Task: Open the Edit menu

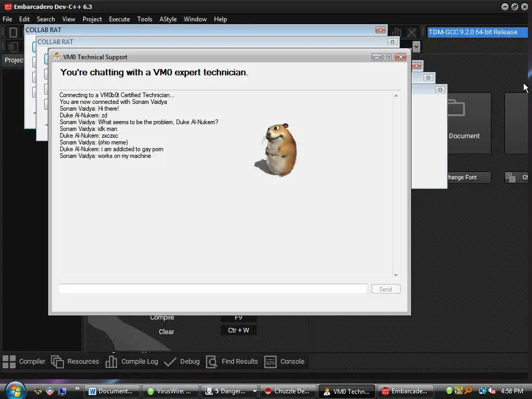Action: click(24, 19)
